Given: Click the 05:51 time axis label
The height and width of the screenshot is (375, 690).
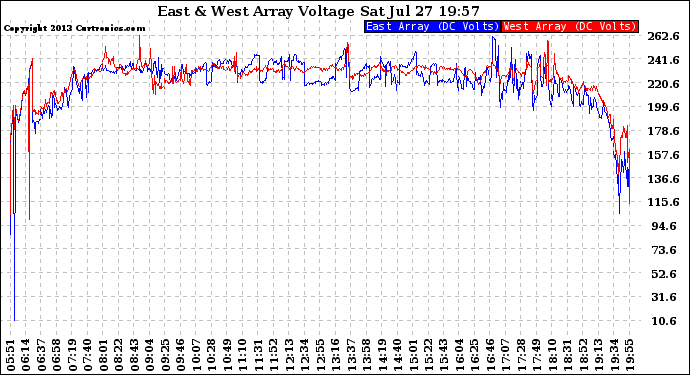Looking at the screenshot, I should point(11,355).
